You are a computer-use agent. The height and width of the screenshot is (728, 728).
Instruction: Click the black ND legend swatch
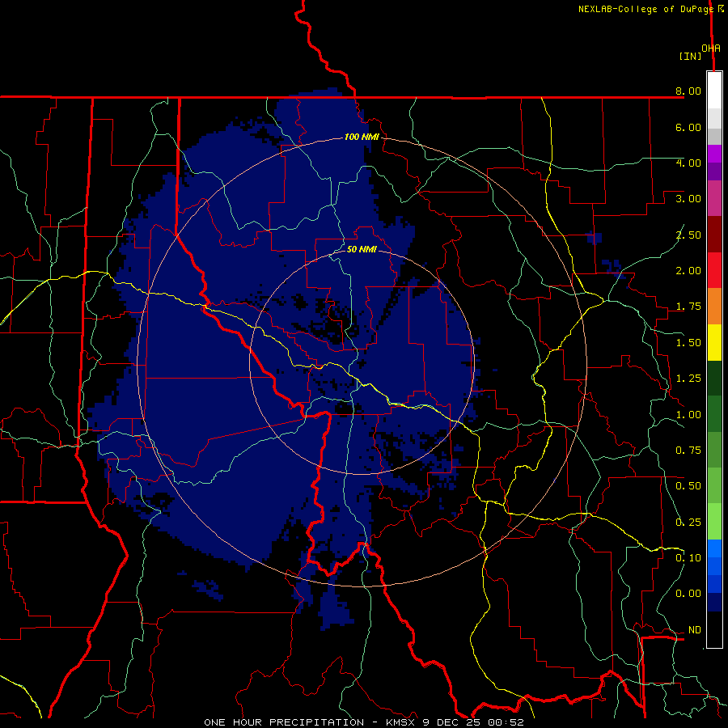coord(714,629)
